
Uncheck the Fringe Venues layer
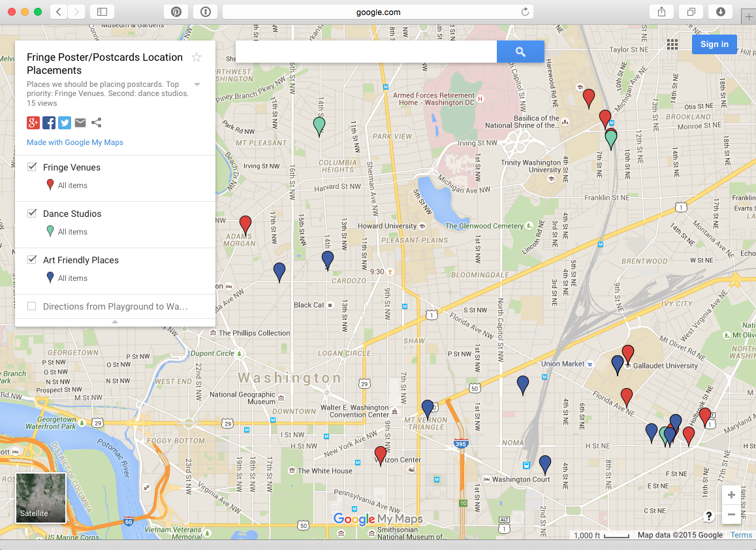32,167
